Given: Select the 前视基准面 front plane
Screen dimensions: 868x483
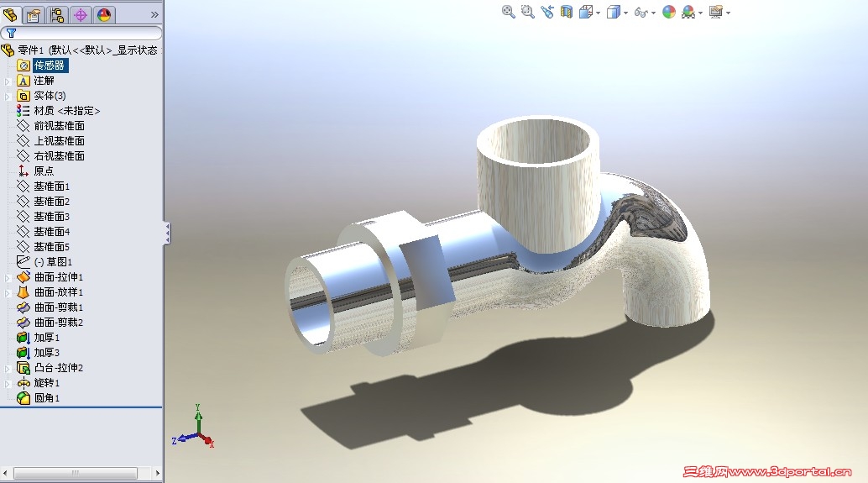Looking at the screenshot, I should (60, 126).
